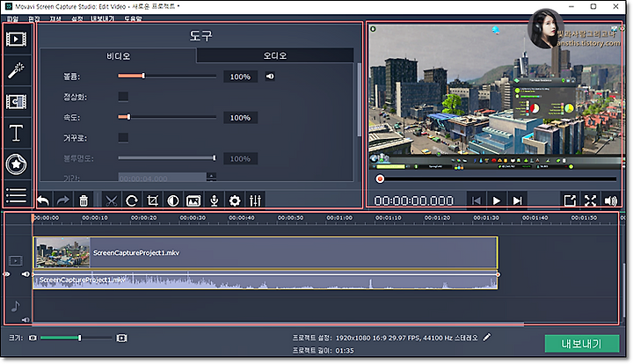
Task: Click the 00:01:00 mark on timeline ruler
Action: point(339,218)
